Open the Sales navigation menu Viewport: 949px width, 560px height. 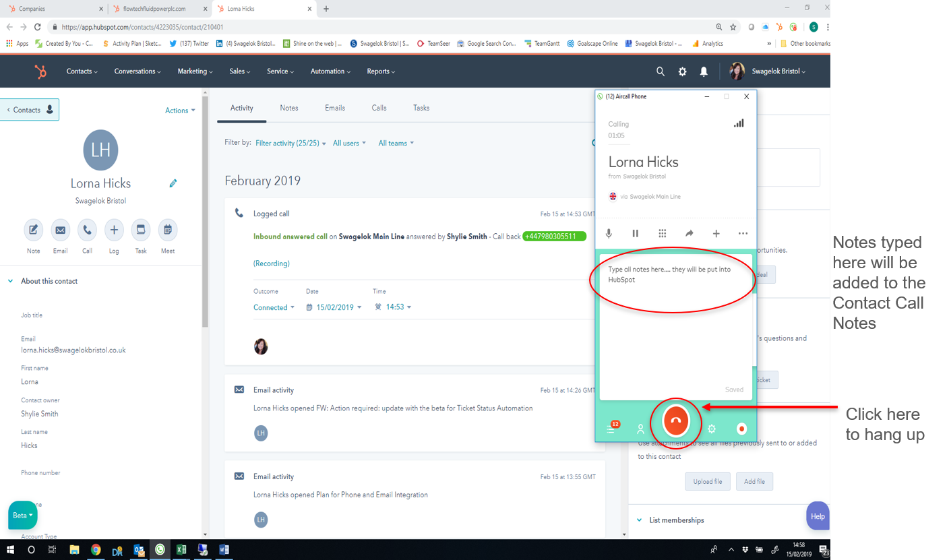click(240, 71)
